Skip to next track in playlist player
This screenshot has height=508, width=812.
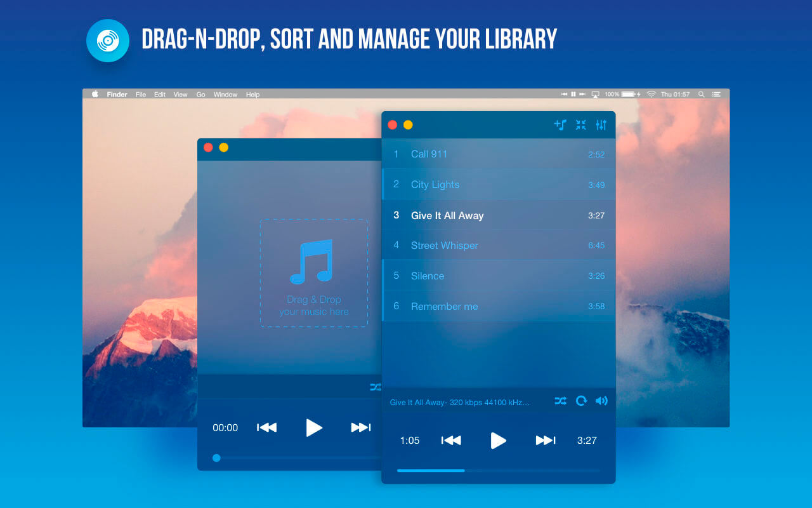pyautogui.click(x=546, y=440)
